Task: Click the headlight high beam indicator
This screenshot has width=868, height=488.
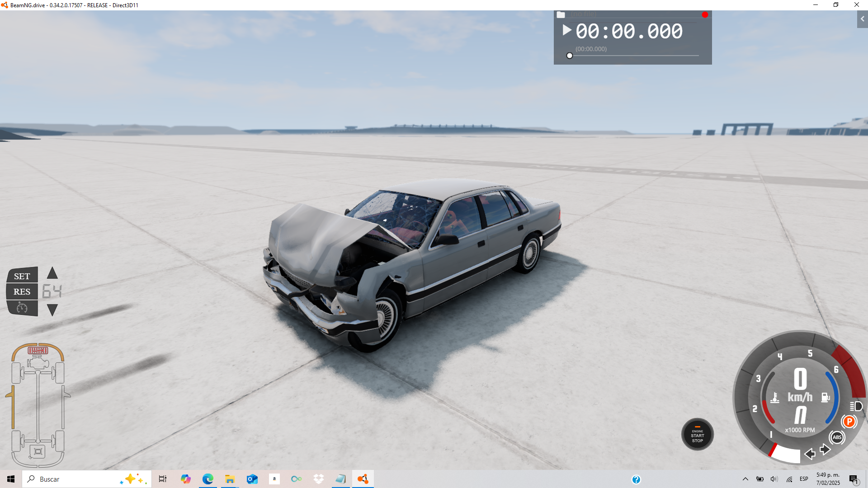Action: pos(855,406)
